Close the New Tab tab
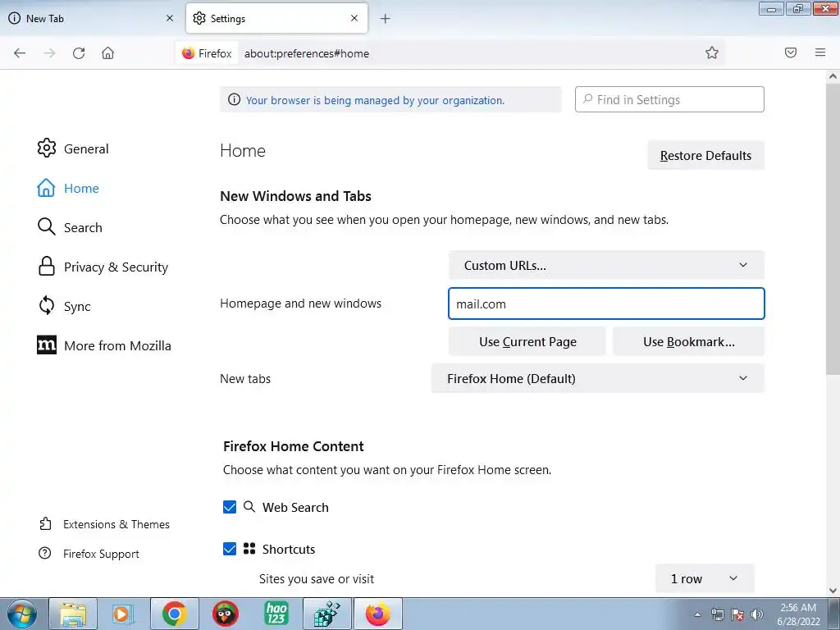This screenshot has height=630, width=840. pos(170,18)
